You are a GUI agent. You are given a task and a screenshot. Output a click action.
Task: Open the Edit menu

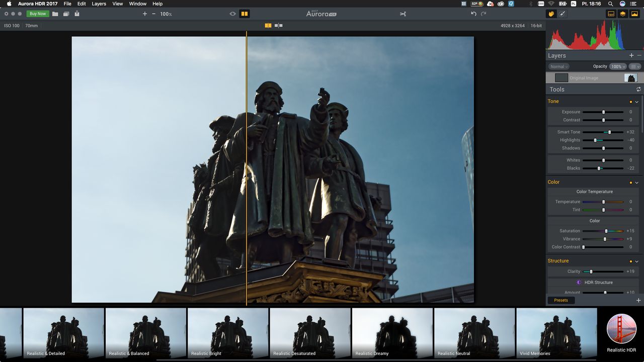82,4
